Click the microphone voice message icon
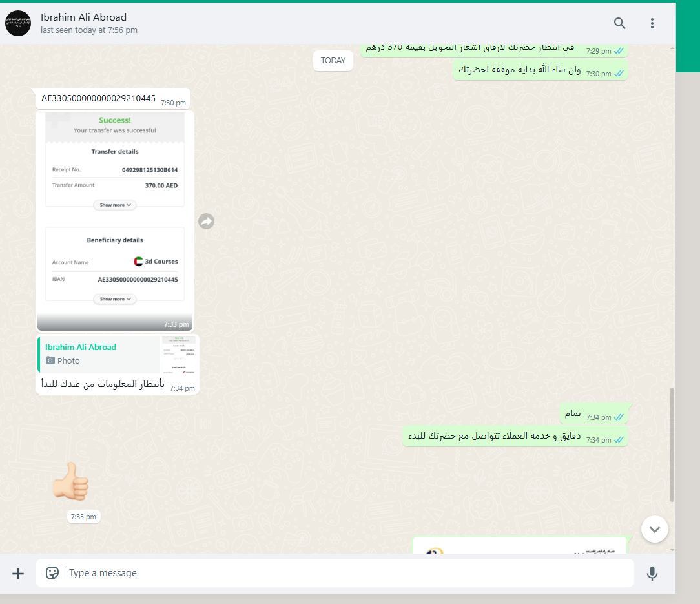 pyautogui.click(x=652, y=573)
